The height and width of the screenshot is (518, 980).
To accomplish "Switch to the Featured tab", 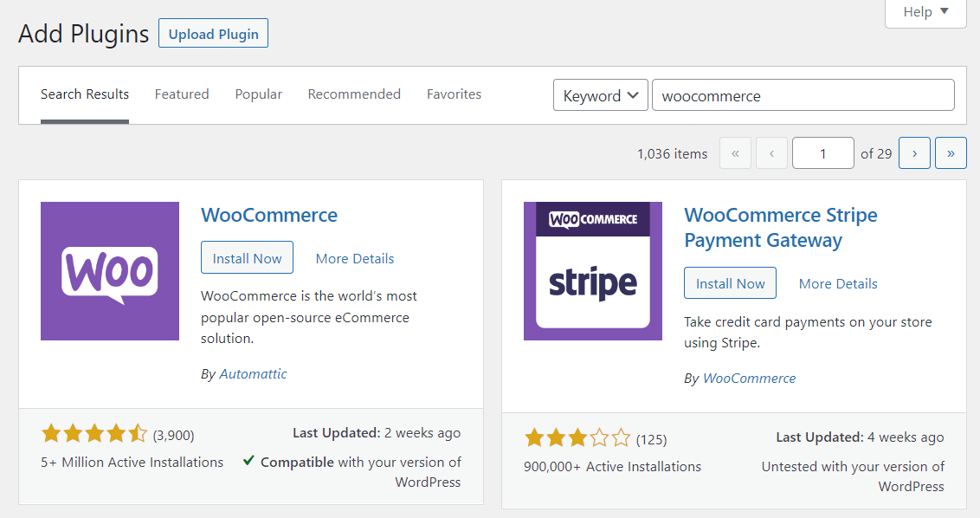I will coord(182,94).
